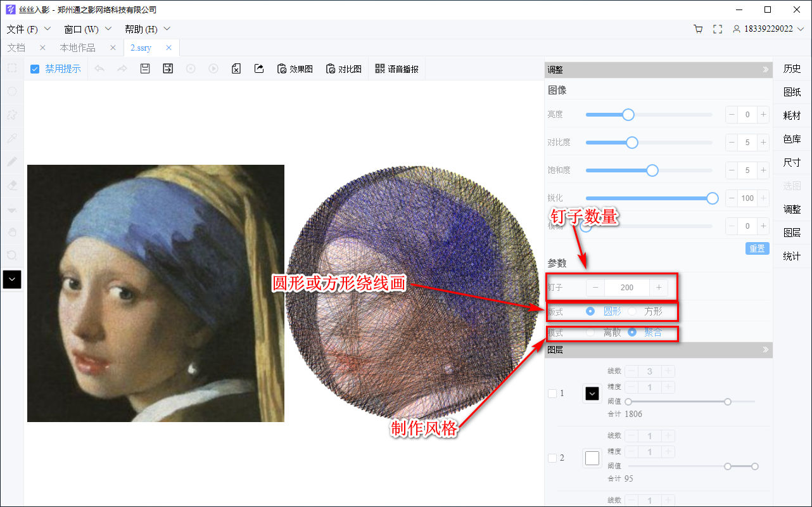Start 语音播报 voice broadcast
812x507 pixels.
click(396, 68)
